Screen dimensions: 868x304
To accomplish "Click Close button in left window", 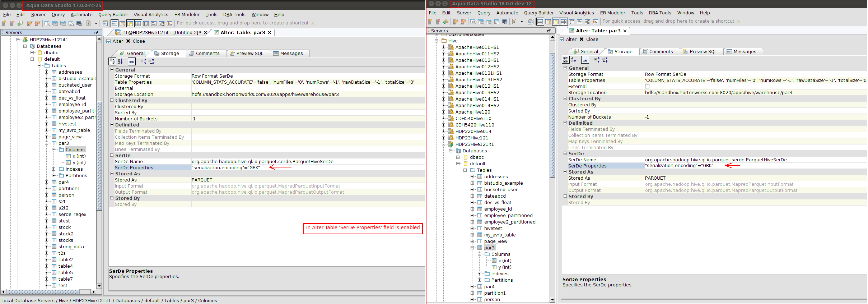I will coord(135,41).
